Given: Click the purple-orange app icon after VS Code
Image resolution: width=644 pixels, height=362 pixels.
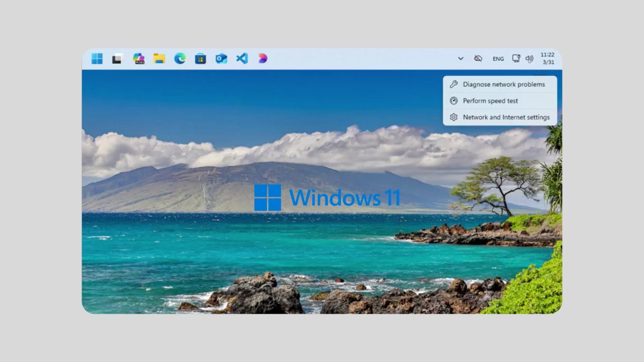Looking at the screenshot, I should [262, 58].
